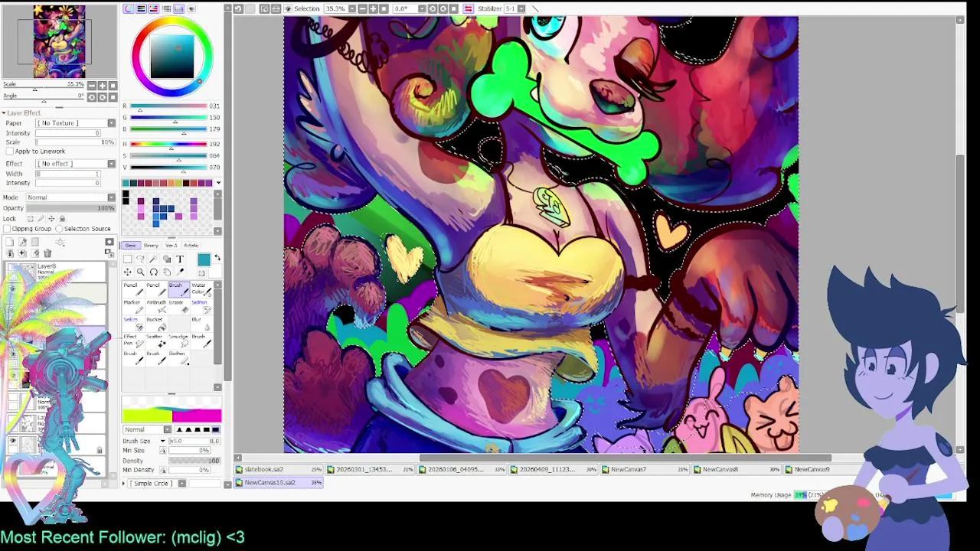Select the Smudge tool
Screen dimensions: 980x551
pos(179,341)
